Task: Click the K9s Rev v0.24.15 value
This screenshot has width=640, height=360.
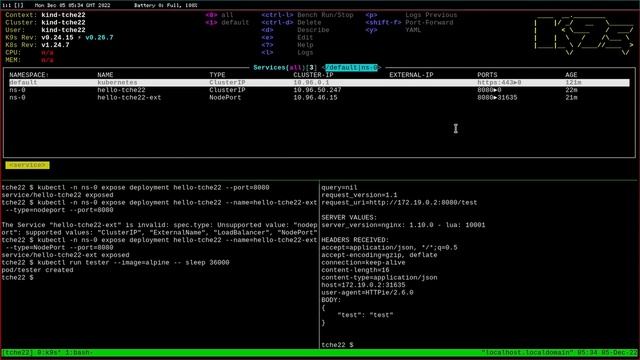Action: pyautogui.click(x=57, y=38)
